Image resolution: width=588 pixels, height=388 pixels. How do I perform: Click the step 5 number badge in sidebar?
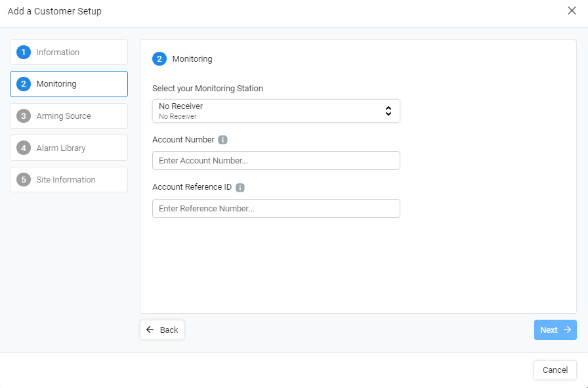click(24, 180)
